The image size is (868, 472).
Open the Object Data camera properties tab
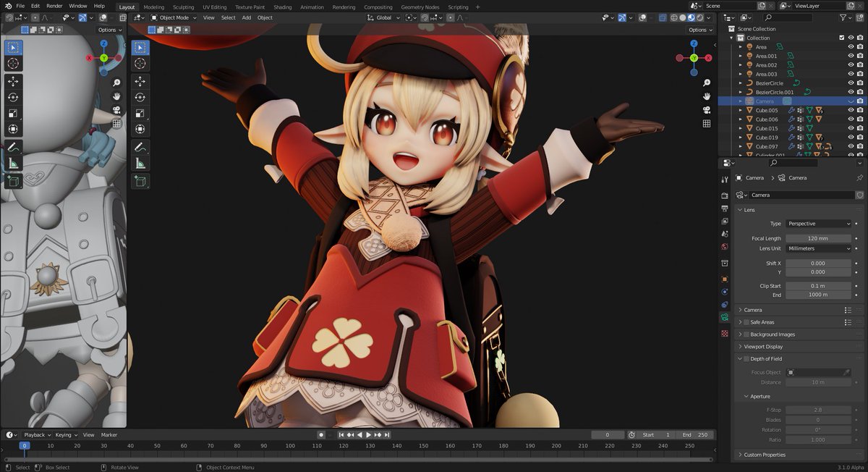725,317
